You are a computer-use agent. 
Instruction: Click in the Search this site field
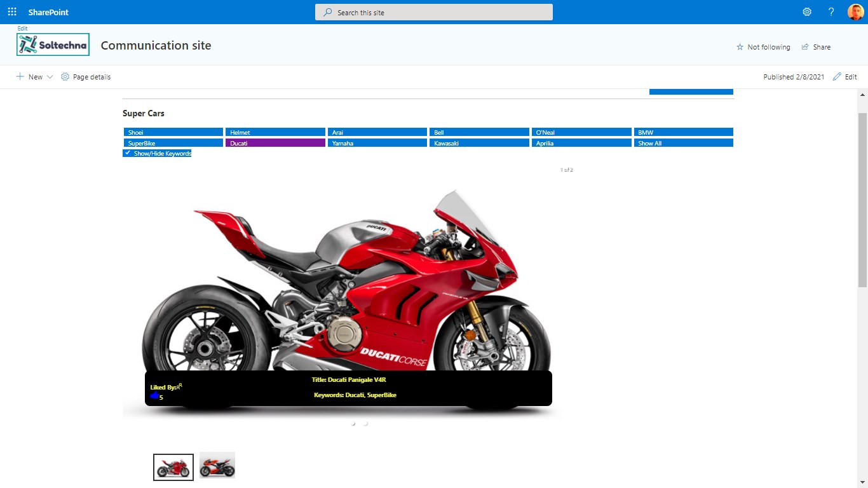click(x=434, y=12)
